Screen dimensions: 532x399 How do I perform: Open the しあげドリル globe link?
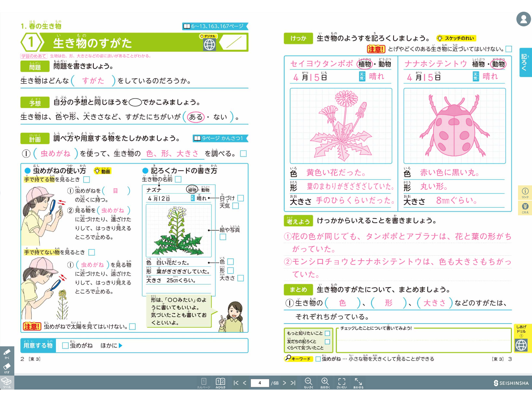(x=521, y=345)
